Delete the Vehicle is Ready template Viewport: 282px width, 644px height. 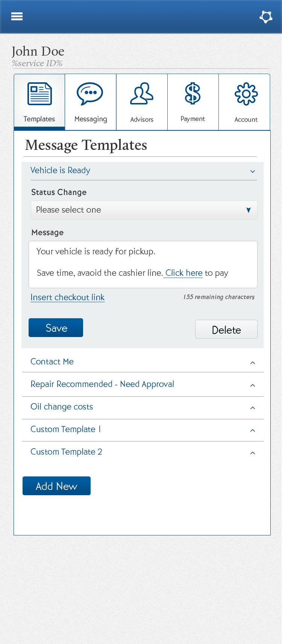point(226,330)
